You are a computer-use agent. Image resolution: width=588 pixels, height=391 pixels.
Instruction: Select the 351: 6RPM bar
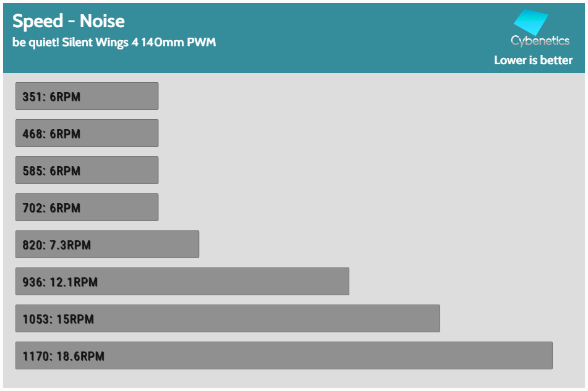pos(87,96)
